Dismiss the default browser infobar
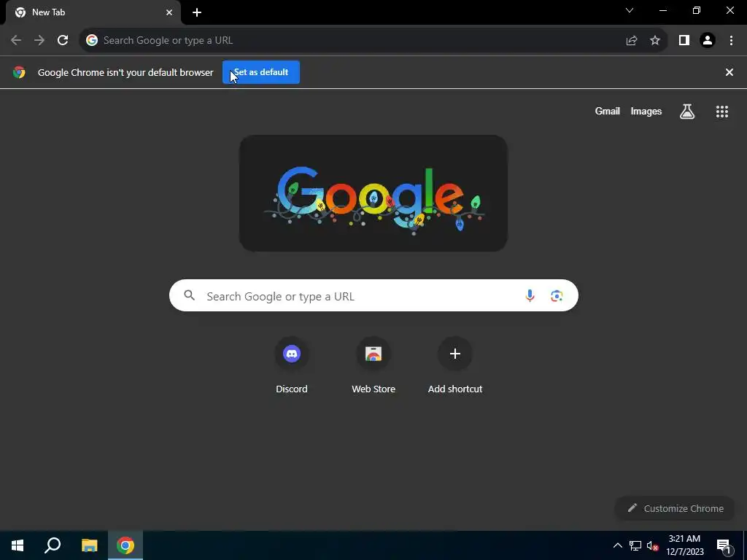Image resolution: width=747 pixels, height=560 pixels. (729, 72)
